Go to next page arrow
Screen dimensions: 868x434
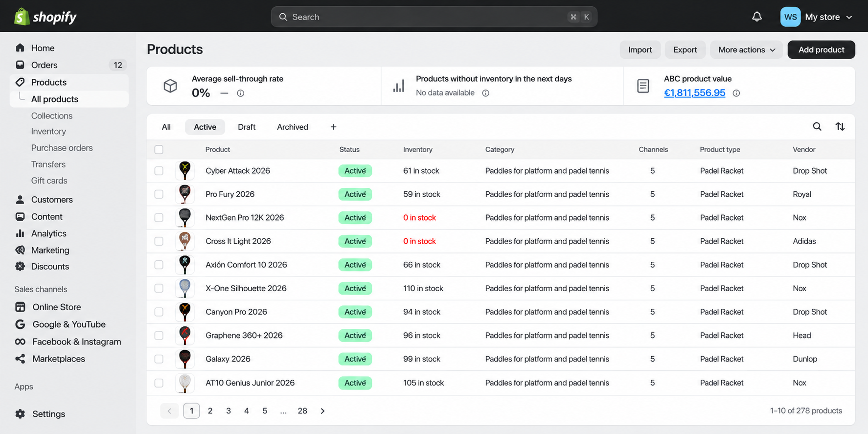[x=322, y=411]
